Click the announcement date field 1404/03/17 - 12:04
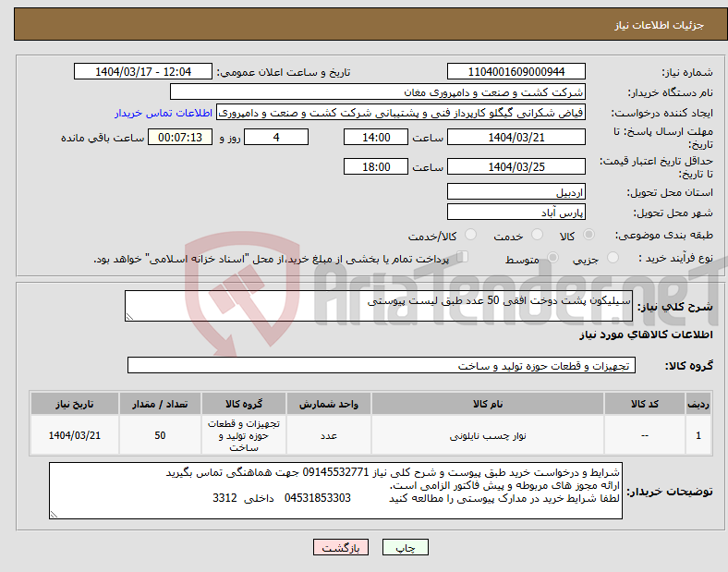The height and width of the screenshot is (572, 728). 143,72
